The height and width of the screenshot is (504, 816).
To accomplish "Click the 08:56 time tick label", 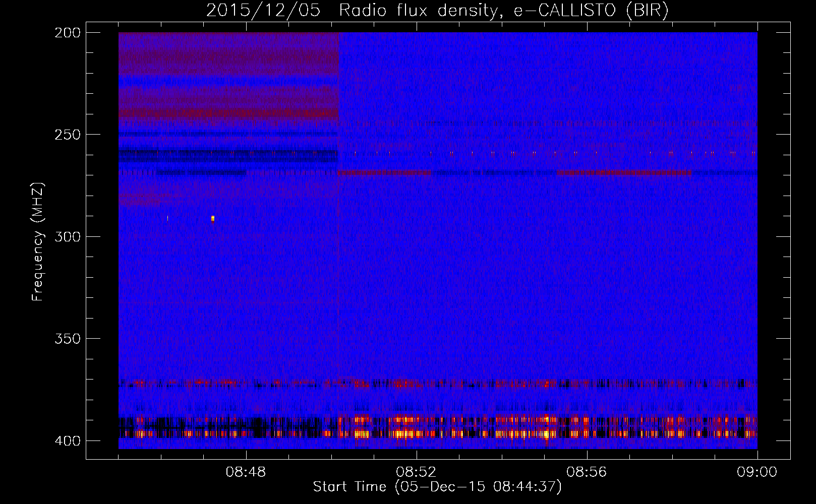I will [x=587, y=472].
